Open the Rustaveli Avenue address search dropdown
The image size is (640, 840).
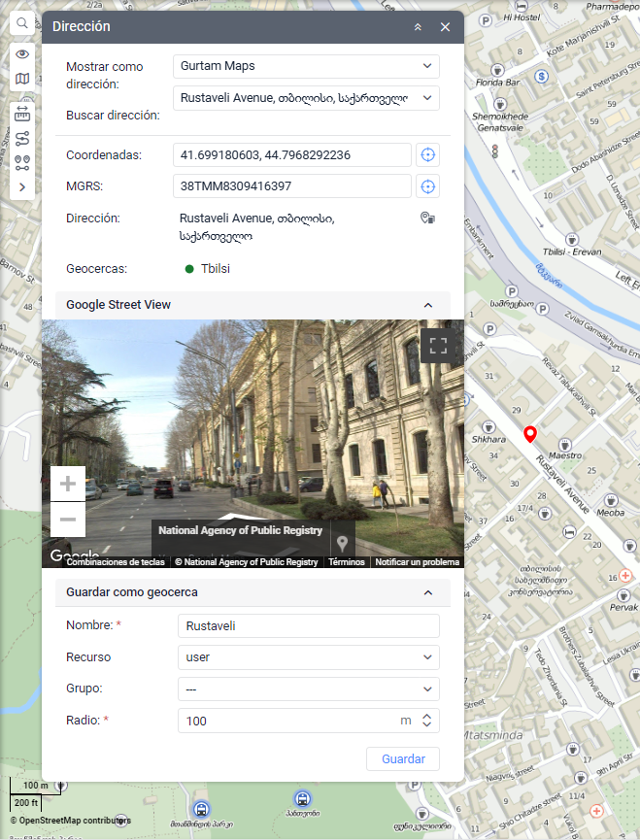click(x=308, y=98)
